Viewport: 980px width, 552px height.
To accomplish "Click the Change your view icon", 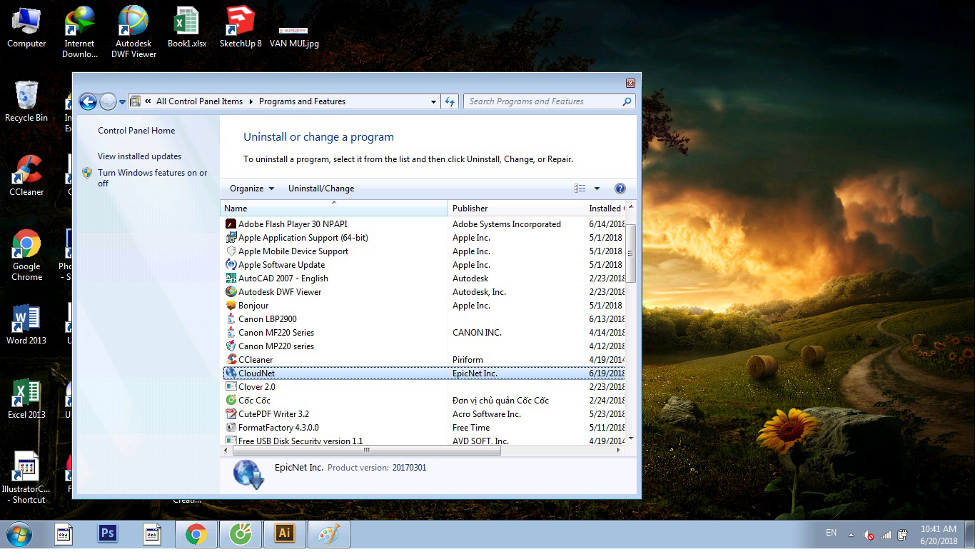I will coord(580,189).
